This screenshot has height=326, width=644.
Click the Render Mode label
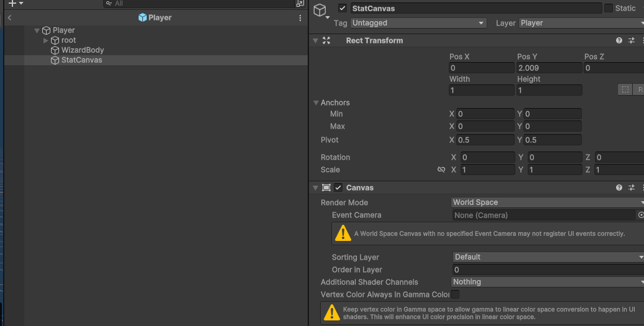click(x=344, y=202)
